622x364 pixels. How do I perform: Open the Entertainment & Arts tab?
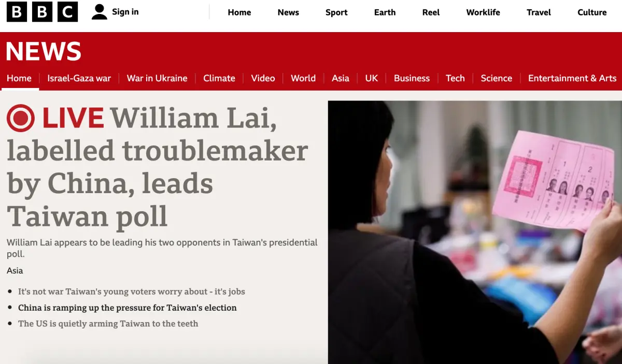pyautogui.click(x=572, y=78)
